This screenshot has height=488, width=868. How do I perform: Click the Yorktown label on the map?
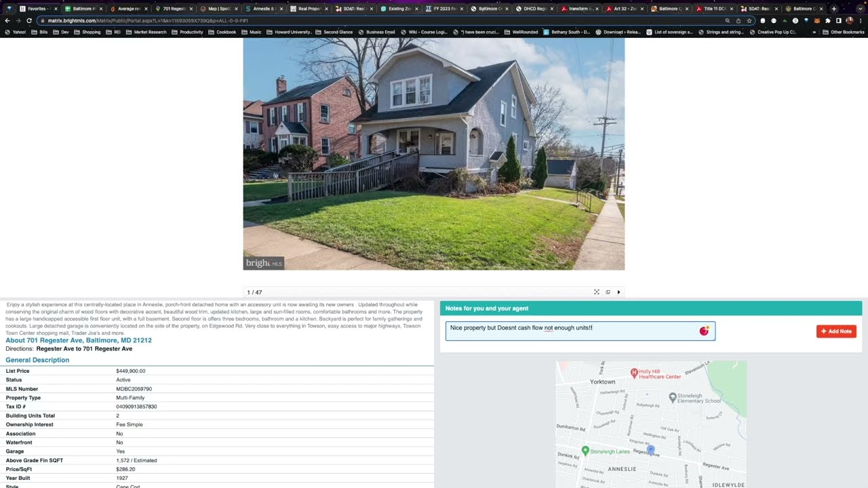[602, 382]
